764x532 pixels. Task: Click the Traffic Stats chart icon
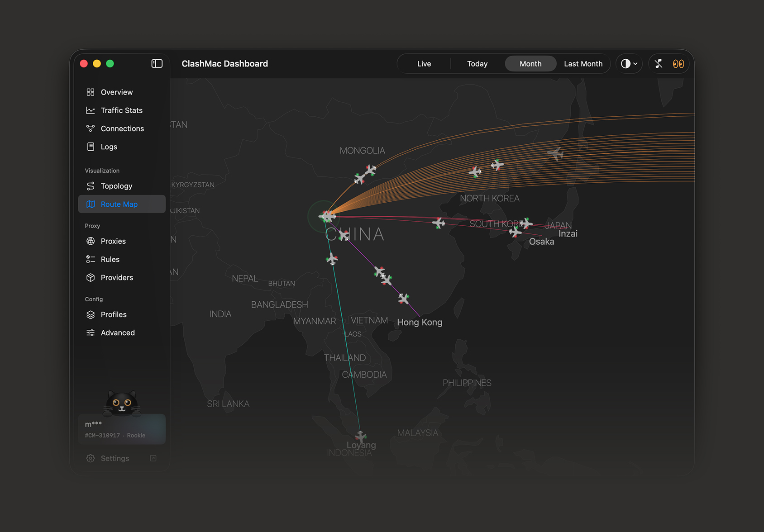(x=91, y=110)
